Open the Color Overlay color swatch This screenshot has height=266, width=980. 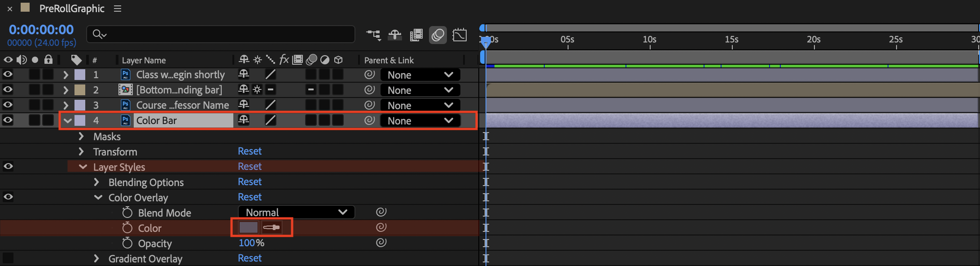pos(248,228)
